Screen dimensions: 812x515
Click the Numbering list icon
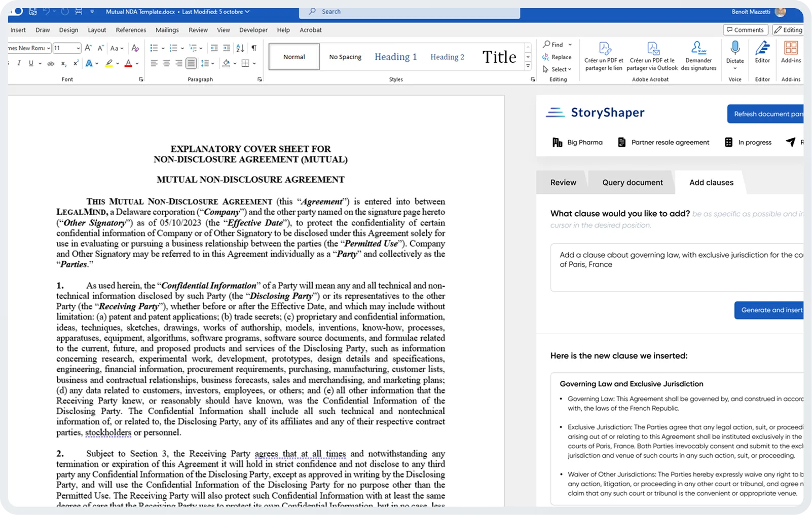point(173,48)
